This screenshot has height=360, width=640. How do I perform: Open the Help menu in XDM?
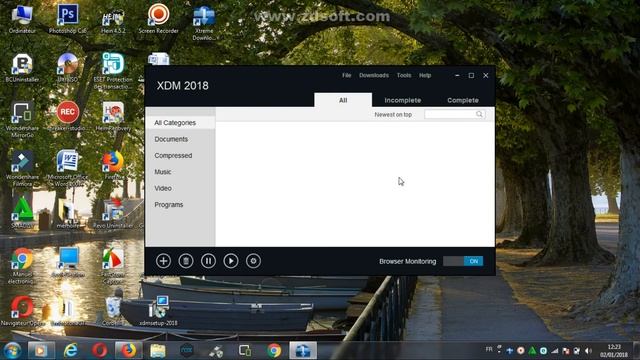click(425, 75)
